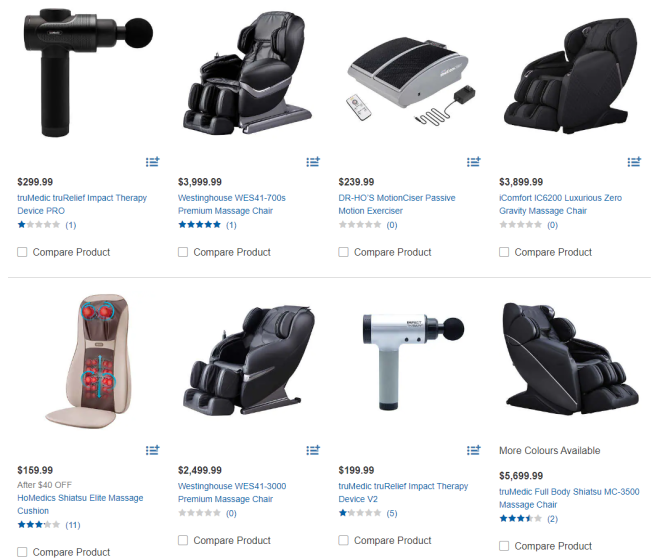Click add-to-list icon for iComfort IC6200
Image resolution: width=660 pixels, height=560 pixels.
pyautogui.click(x=634, y=162)
